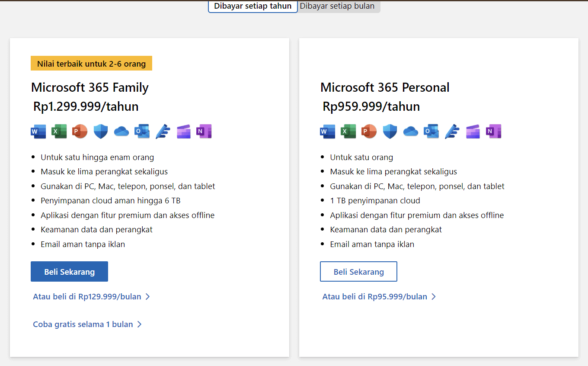Switch to the Dibayar setiap bulan tab
Image resolution: width=588 pixels, height=366 pixels.
click(x=338, y=6)
